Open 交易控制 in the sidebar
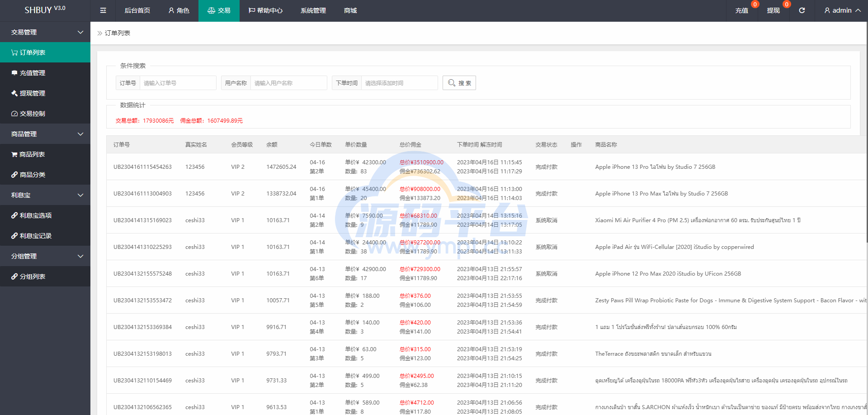Image resolution: width=868 pixels, height=415 pixels. (45, 114)
